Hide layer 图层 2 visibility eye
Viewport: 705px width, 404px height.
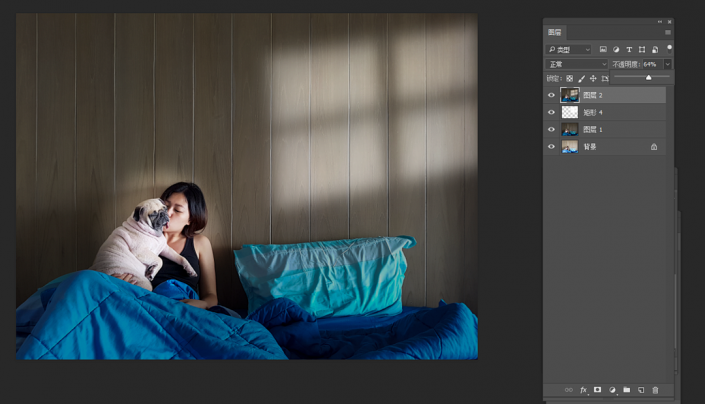(x=551, y=95)
